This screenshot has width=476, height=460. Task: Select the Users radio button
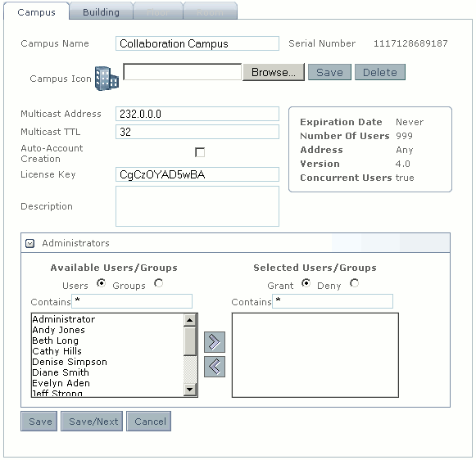point(101,283)
